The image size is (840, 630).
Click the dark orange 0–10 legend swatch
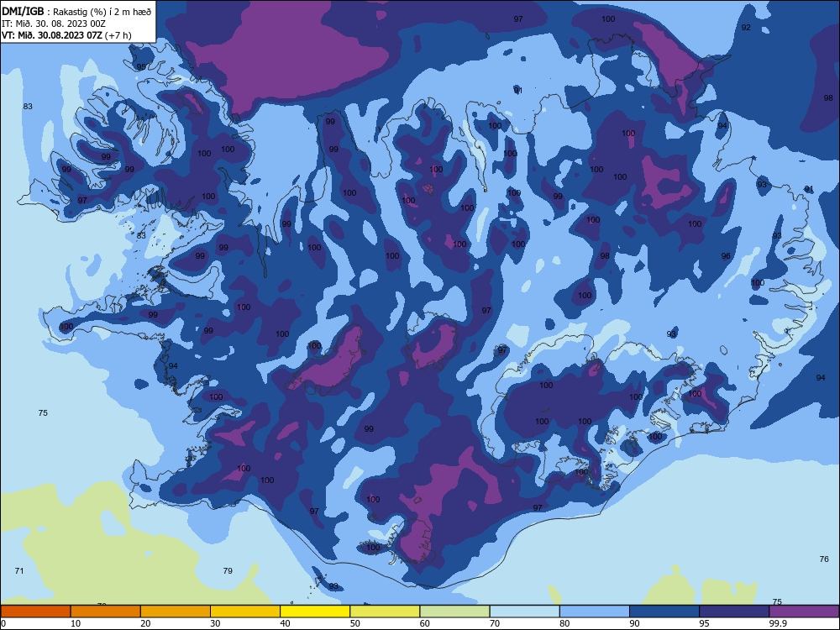[35, 612]
